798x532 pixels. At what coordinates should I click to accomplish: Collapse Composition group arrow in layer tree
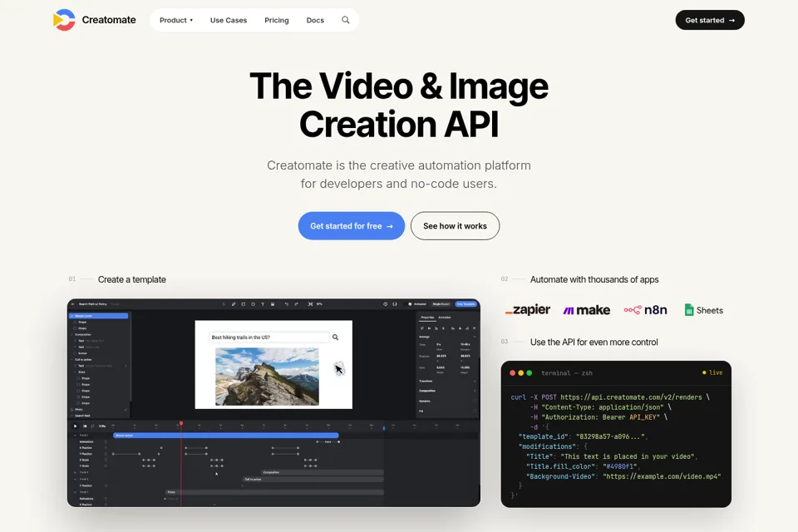point(71,334)
